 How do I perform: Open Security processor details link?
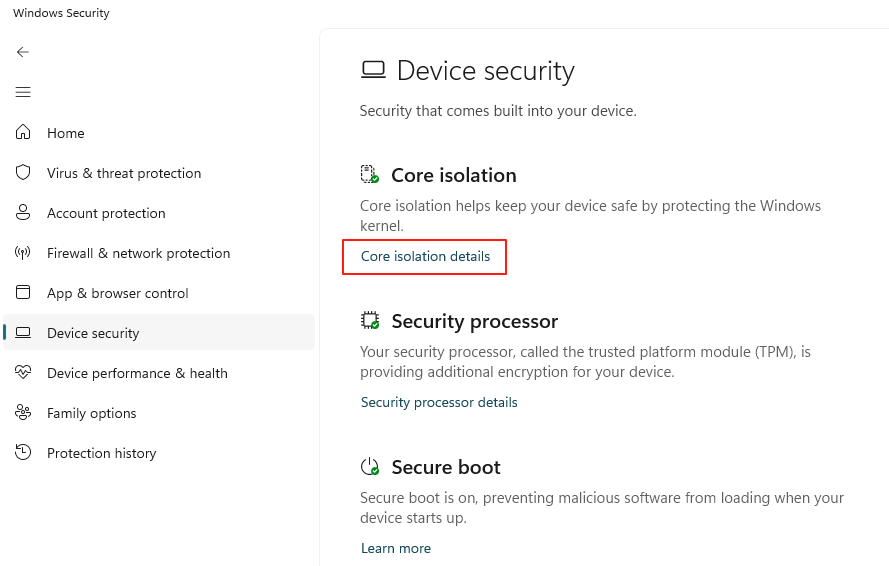tap(439, 402)
